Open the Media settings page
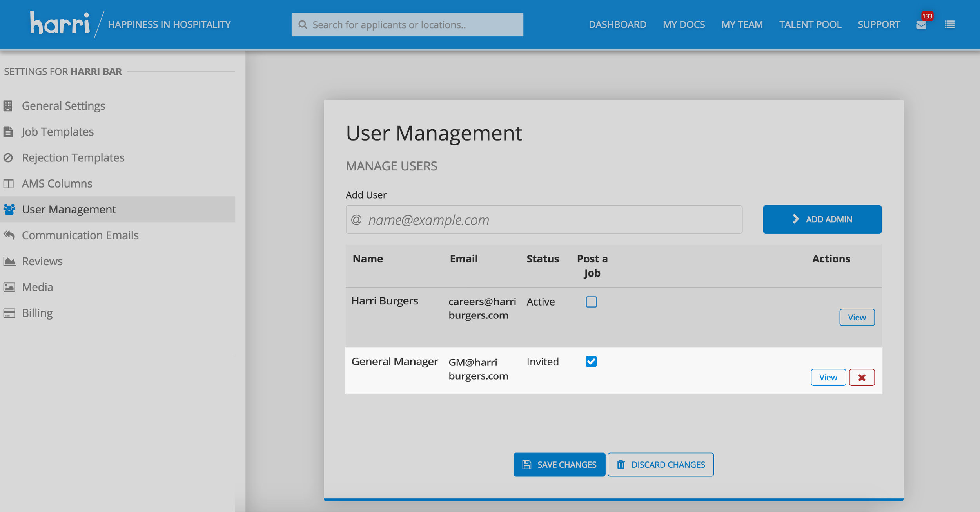The width and height of the screenshot is (980, 512). click(x=37, y=287)
